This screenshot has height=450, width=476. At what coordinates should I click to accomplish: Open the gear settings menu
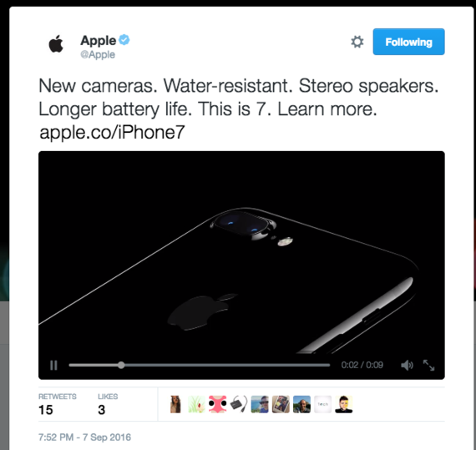click(x=357, y=42)
